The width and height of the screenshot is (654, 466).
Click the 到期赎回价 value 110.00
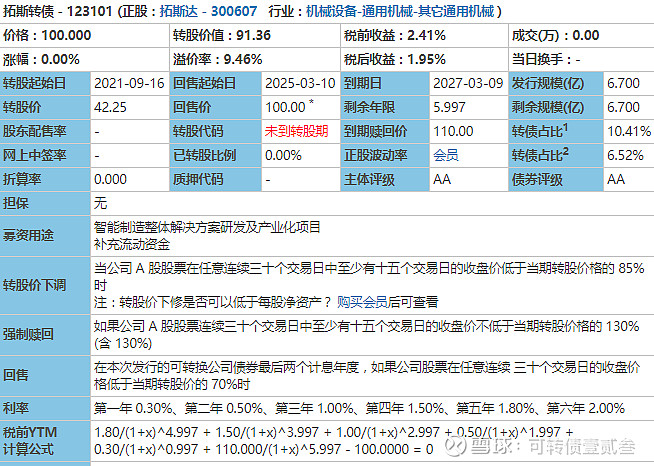coord(453,132)
